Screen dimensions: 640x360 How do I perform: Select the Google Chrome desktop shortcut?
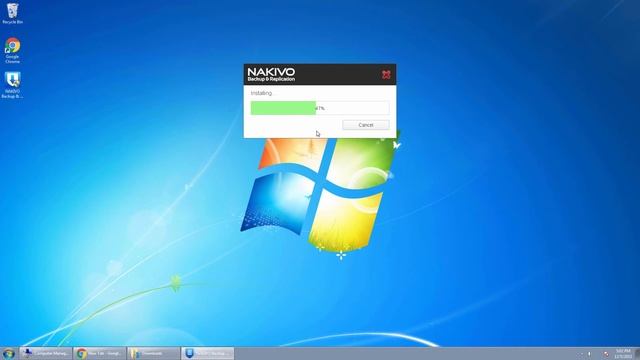[12, 50]
